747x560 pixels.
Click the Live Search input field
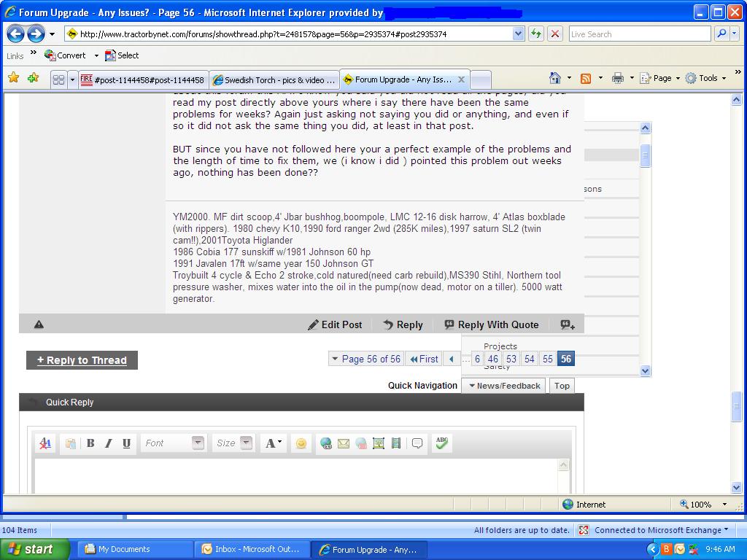639,34
